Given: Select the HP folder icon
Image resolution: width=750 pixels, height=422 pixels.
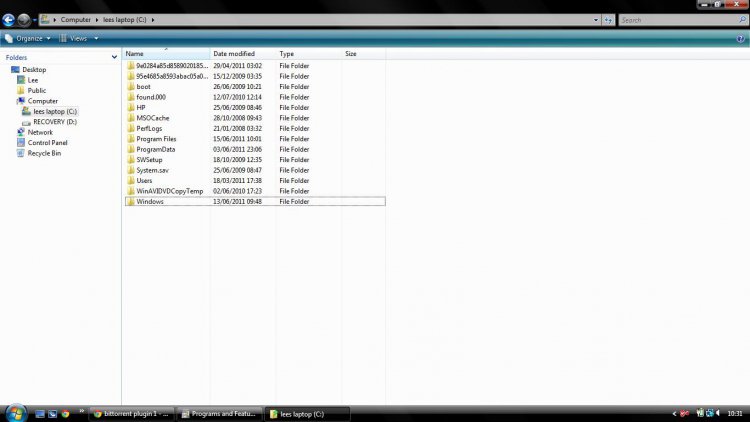Looking at the screenshot, I should tap(131, 108).
